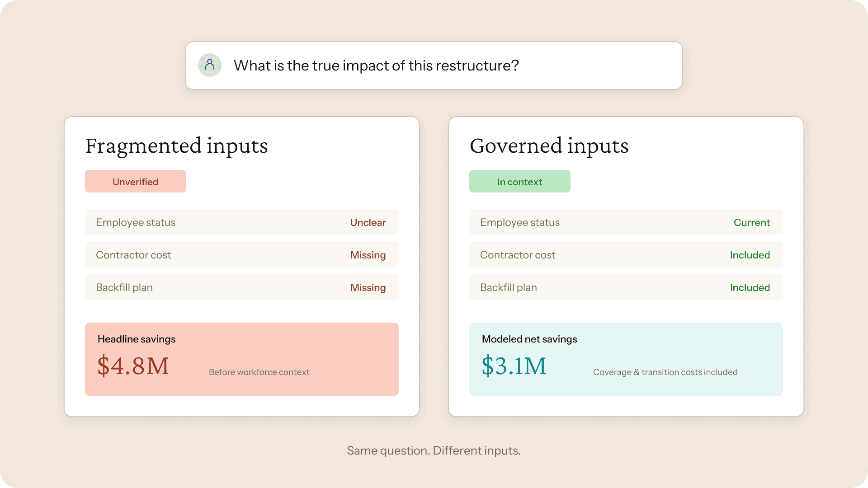
Task: Click Employee status label under Governed inputs
Action: (520, 222)
